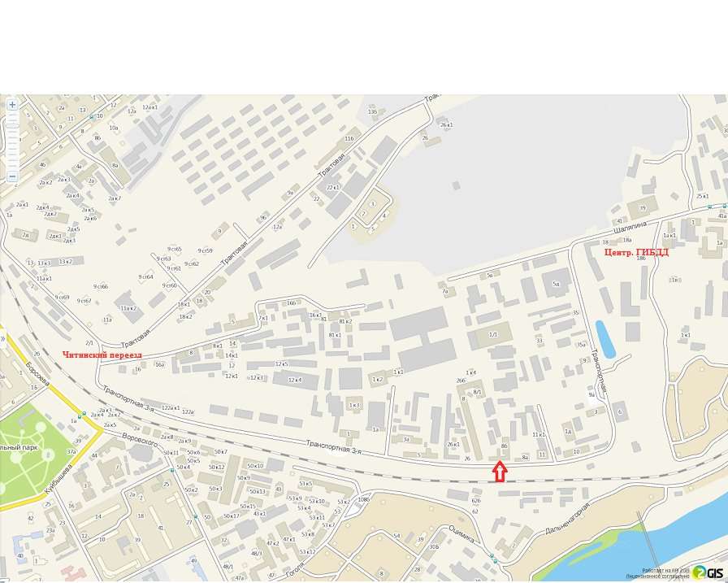This screenshot has height=583, width=728.
Task: Select building 1/1 on the map
Action: point(493,334)
